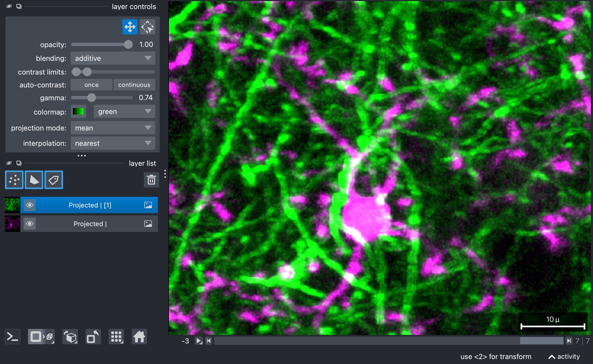Image resolution: width=593 pixels, height=364 pixels.
Task: Enable grid mode view
Action: pos(116,337)
